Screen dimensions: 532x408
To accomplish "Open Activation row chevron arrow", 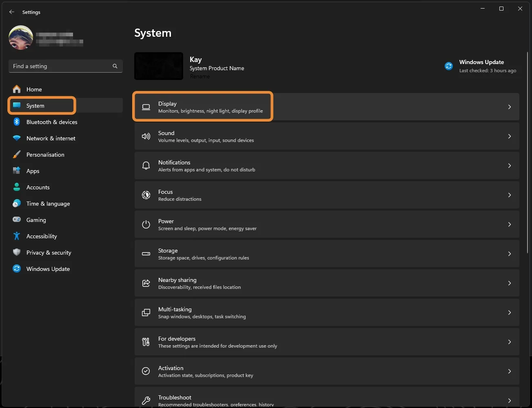I will [x=510, y=371].
